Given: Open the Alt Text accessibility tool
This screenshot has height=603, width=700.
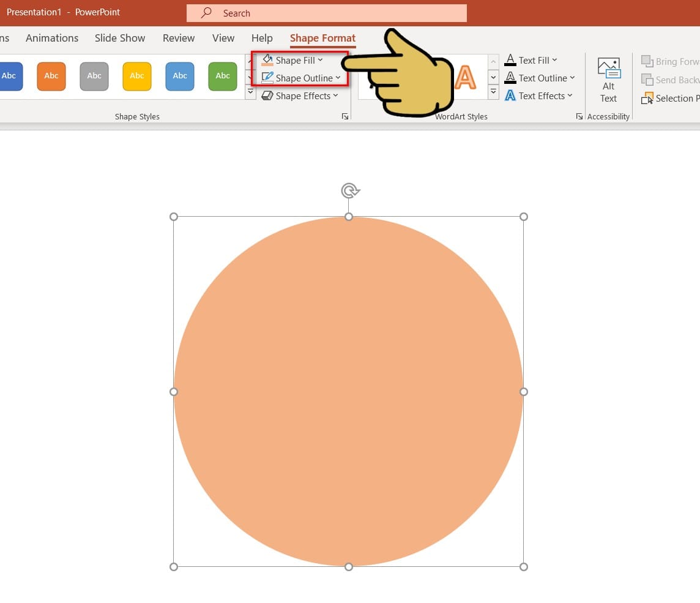Looking at the screenshot, I should coord(608,80).
